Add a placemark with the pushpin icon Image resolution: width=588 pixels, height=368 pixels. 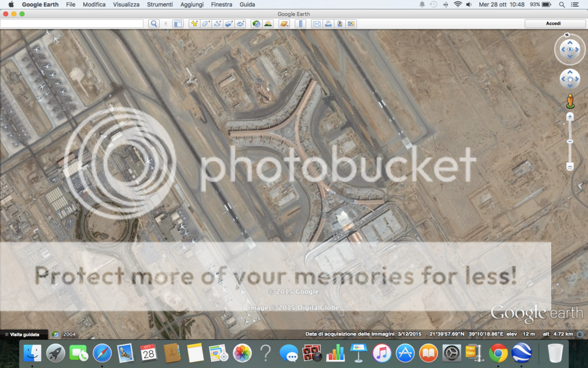tap(194, 24)
